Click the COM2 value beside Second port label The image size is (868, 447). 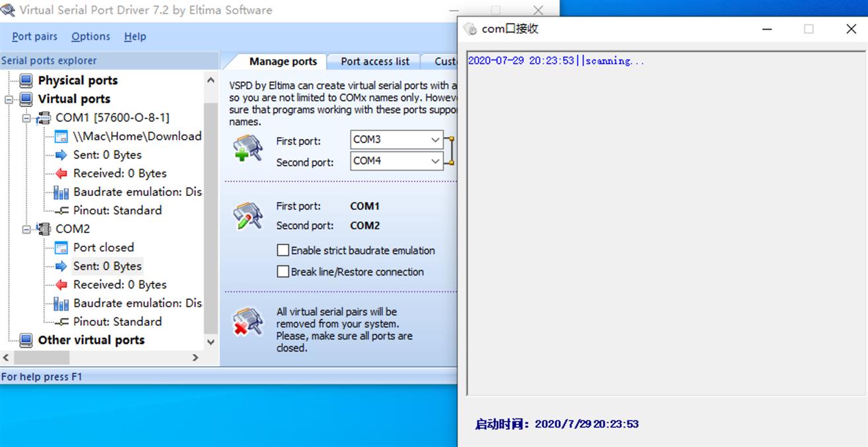[365, 225]
